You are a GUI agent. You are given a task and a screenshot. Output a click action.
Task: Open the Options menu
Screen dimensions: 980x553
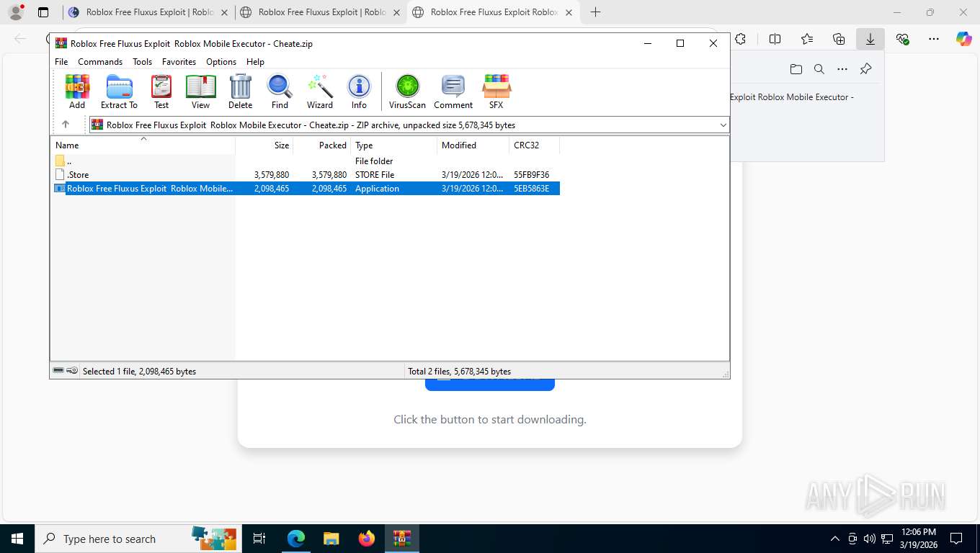pos(221,62)
